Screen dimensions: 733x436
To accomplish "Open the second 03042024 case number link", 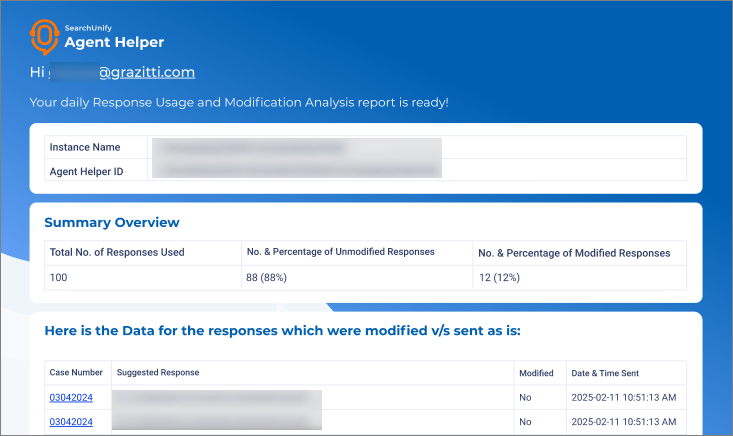I will coord(71,422).
